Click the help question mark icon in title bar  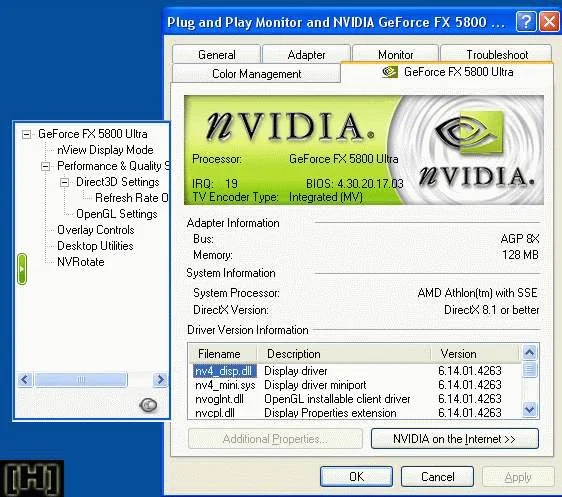(526, 21)
